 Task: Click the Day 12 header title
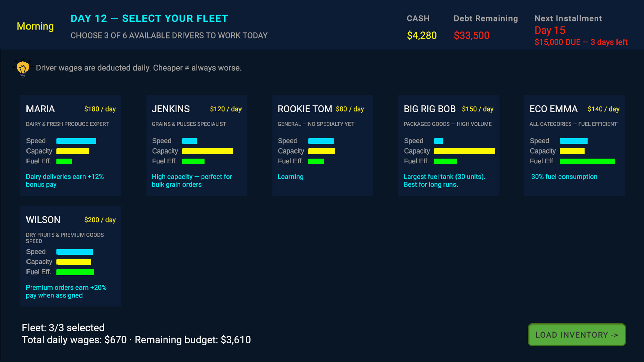click(149, 19)
